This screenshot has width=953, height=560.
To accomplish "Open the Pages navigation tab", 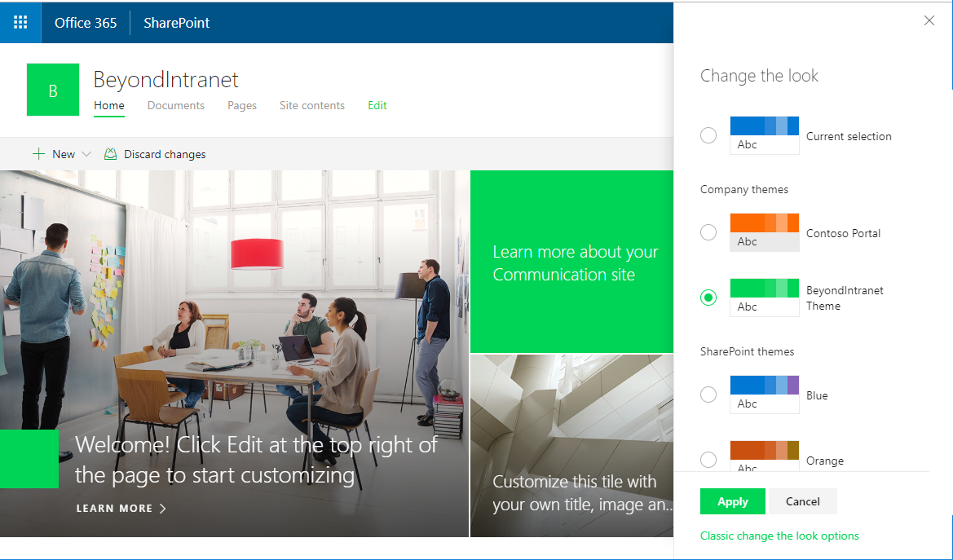I will pyautogui.click(x=242, y=105).
